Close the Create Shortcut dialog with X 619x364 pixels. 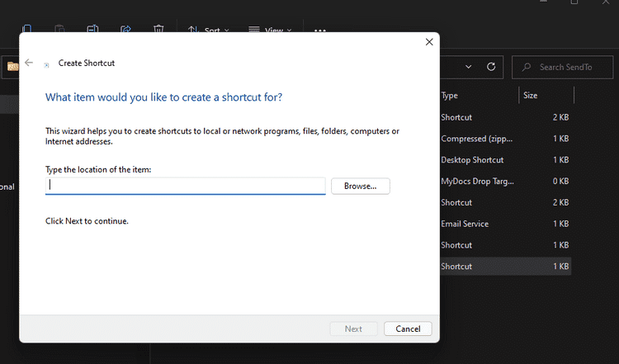(x=428, y=42)
